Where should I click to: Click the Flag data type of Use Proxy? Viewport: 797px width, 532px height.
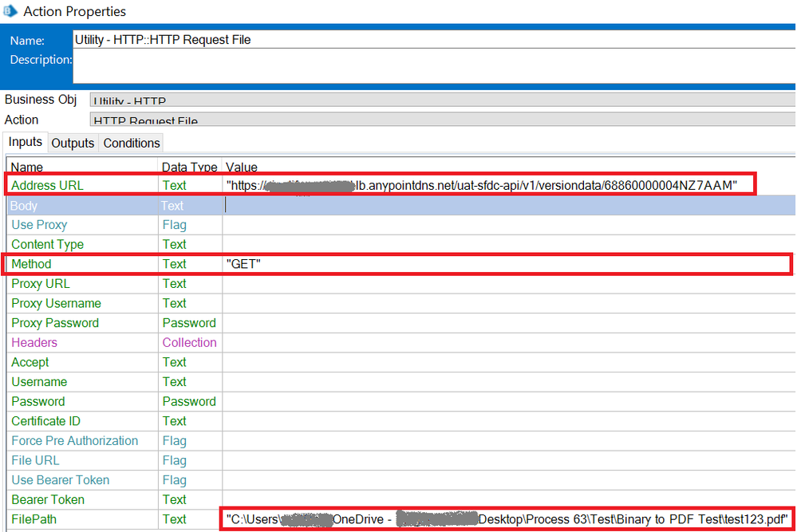[x=175, y=225]
